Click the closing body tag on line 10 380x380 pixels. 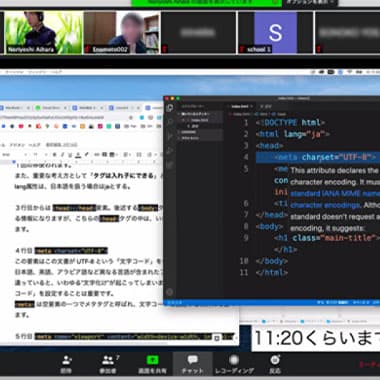[x=272, y=261]
